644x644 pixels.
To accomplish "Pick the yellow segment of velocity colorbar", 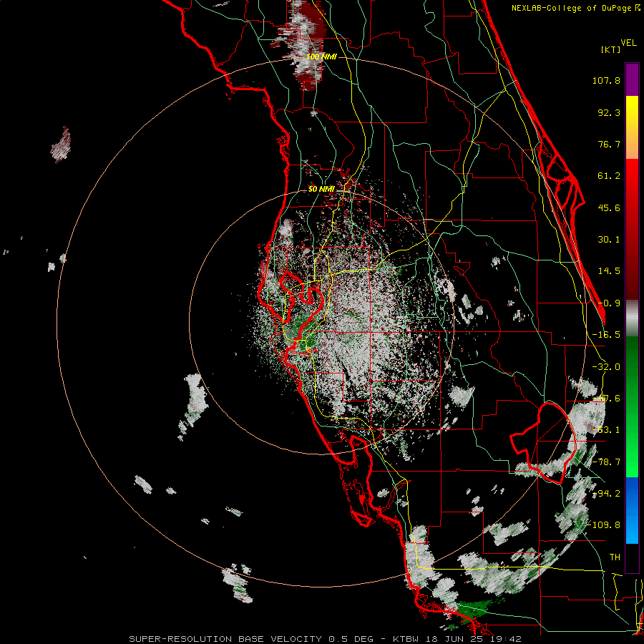I will pyautogui.click(x=632, y=109).
